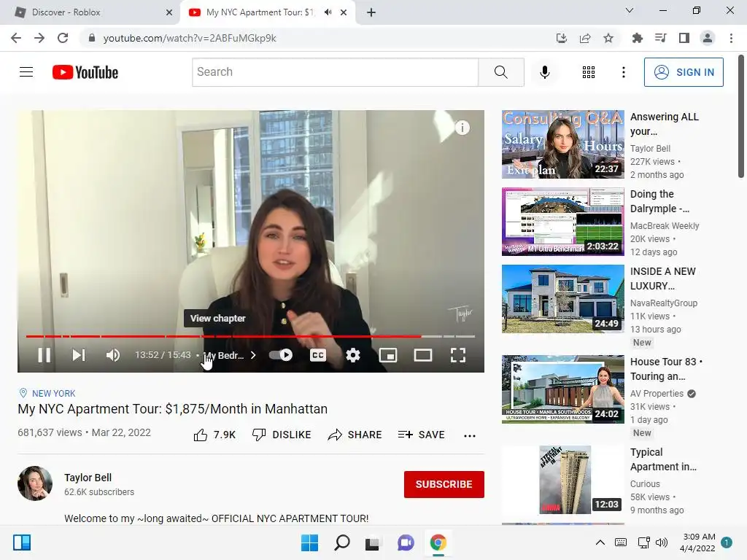Close the Discover - Roblox tab
747x560 pixels.
169,12
